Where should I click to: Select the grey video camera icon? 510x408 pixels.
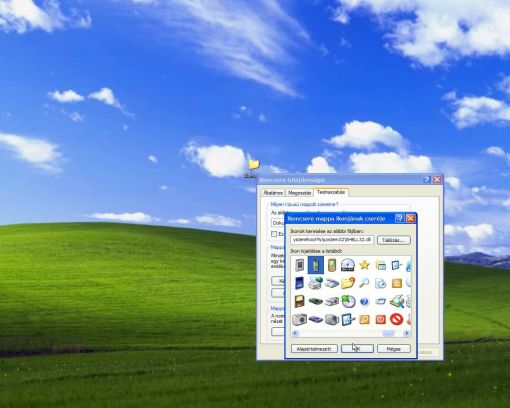[332, 319]
